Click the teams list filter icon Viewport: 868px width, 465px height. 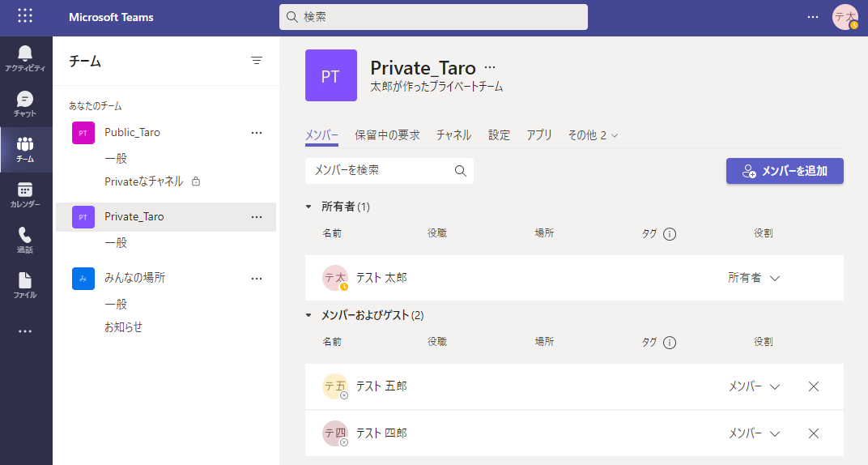coord(257,60)
